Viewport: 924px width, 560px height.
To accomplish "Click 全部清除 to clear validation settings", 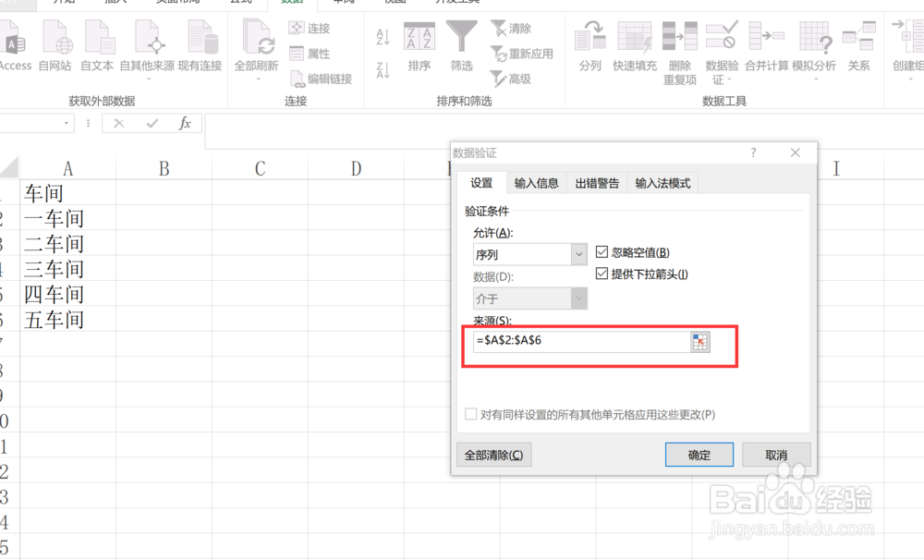I will point(495,454).
